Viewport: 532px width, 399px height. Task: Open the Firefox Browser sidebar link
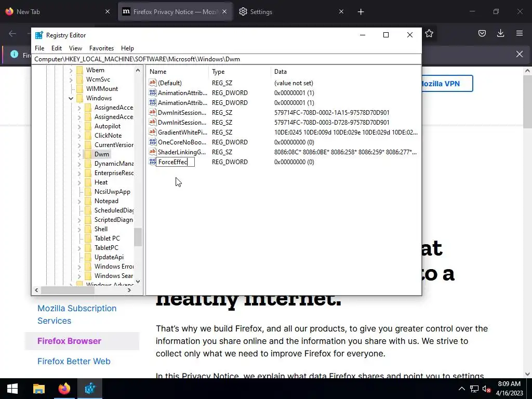(69, 341)
